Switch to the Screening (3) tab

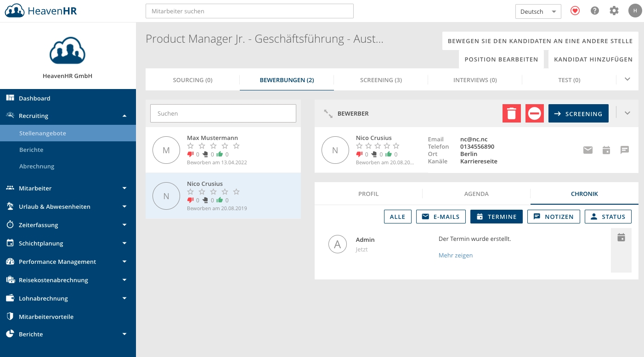pyautogui.click(x=381, y=80)
